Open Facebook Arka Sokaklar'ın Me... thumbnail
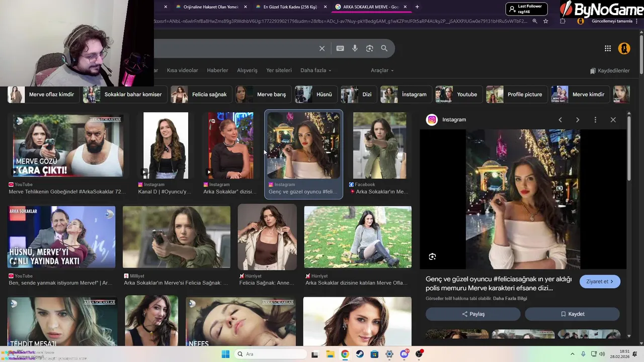 pyautogui.click(x=379, y=146)
